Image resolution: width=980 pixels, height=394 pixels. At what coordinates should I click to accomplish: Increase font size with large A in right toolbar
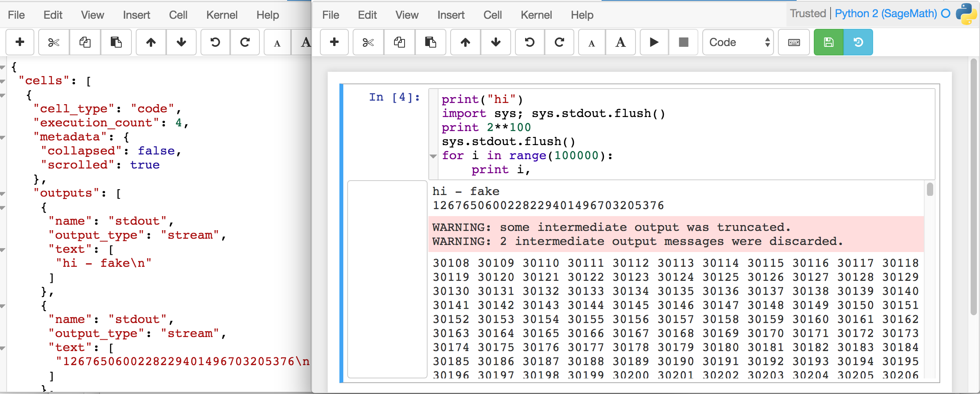(x=620, y=42)
